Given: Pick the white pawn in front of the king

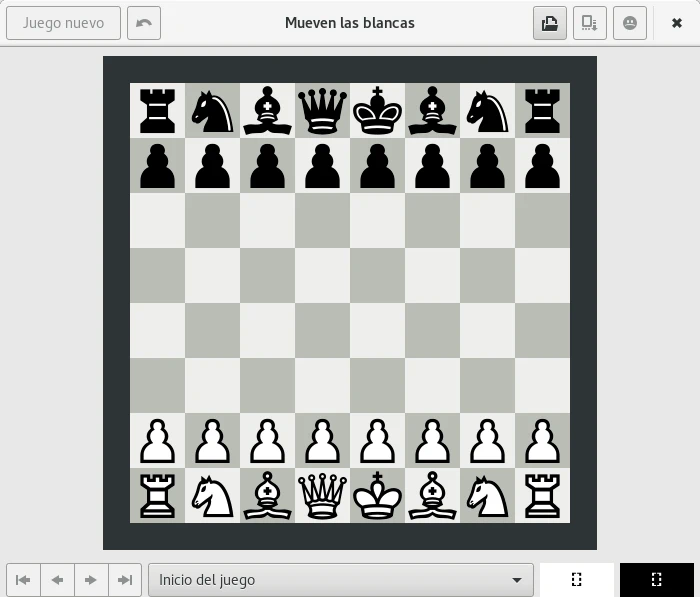Looking at the screenshot, I should tap(377, 441).
